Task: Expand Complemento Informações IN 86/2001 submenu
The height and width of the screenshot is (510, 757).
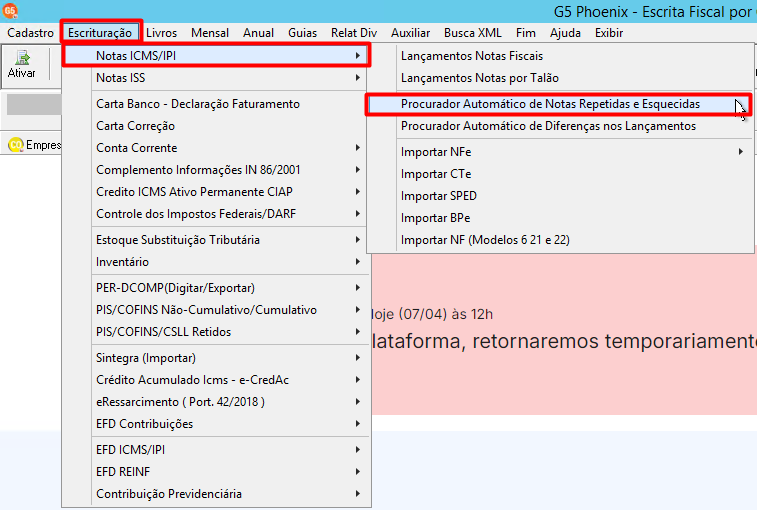Action: coord(216,170)
